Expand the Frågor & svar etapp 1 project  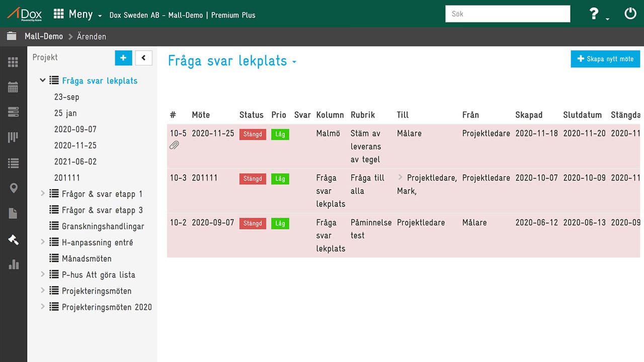[43, 194]
